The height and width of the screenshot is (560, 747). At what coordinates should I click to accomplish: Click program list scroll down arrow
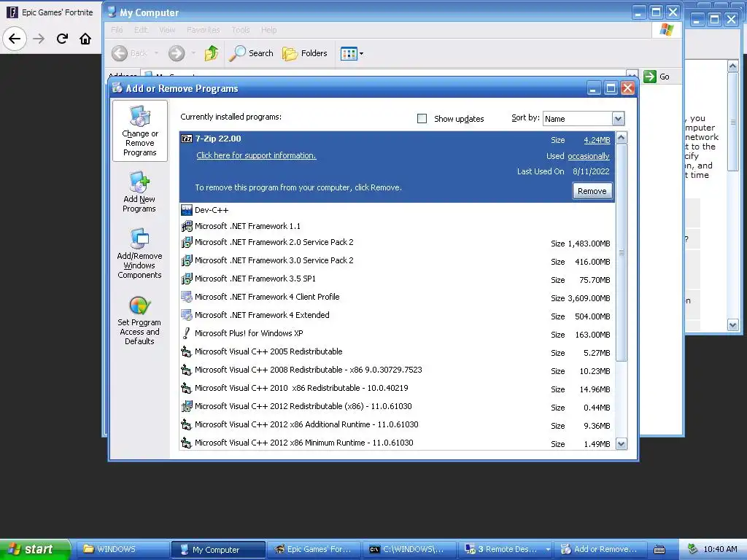tap(622, 444)
